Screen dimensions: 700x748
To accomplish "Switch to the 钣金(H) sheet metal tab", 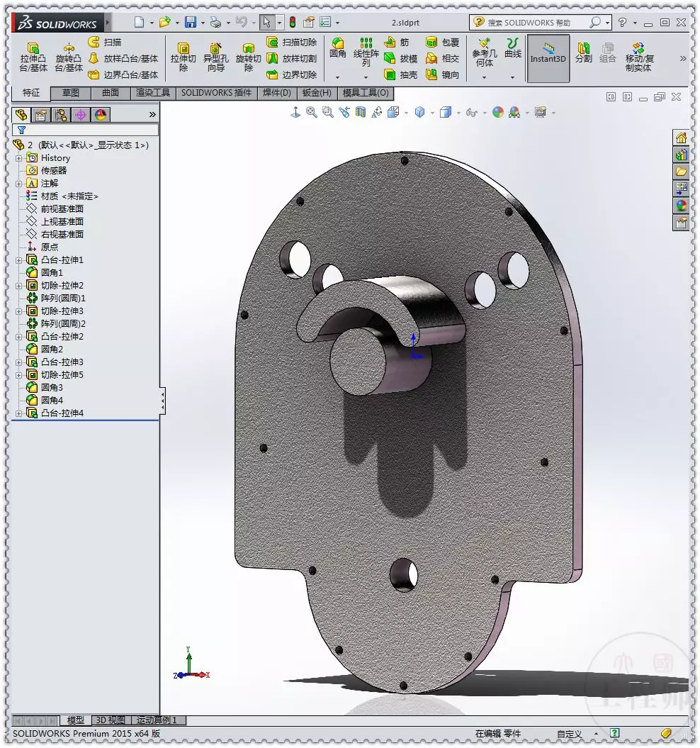I will tap(317, 93).
